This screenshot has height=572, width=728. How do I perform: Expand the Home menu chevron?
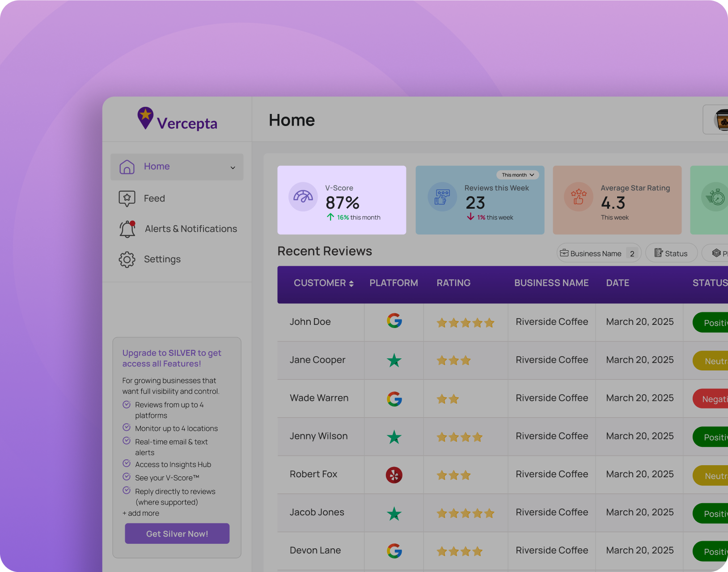[x=233, y=168]
